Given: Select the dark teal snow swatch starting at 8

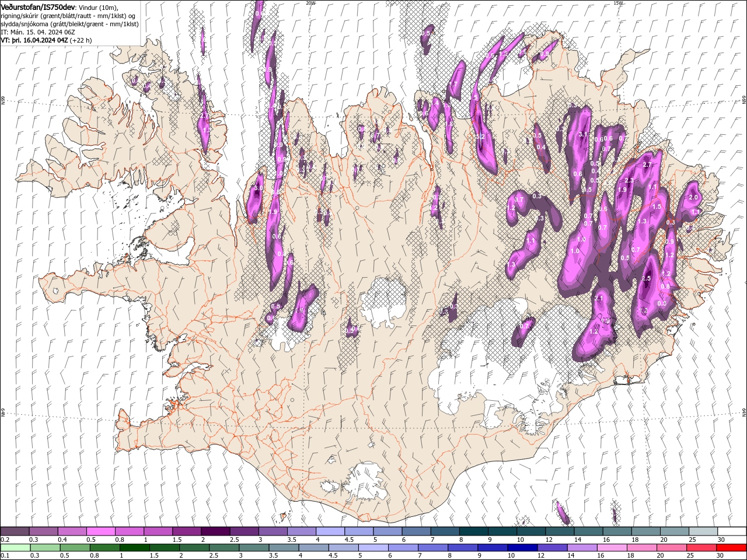Looking at the screenshot, I should [474, 531].
